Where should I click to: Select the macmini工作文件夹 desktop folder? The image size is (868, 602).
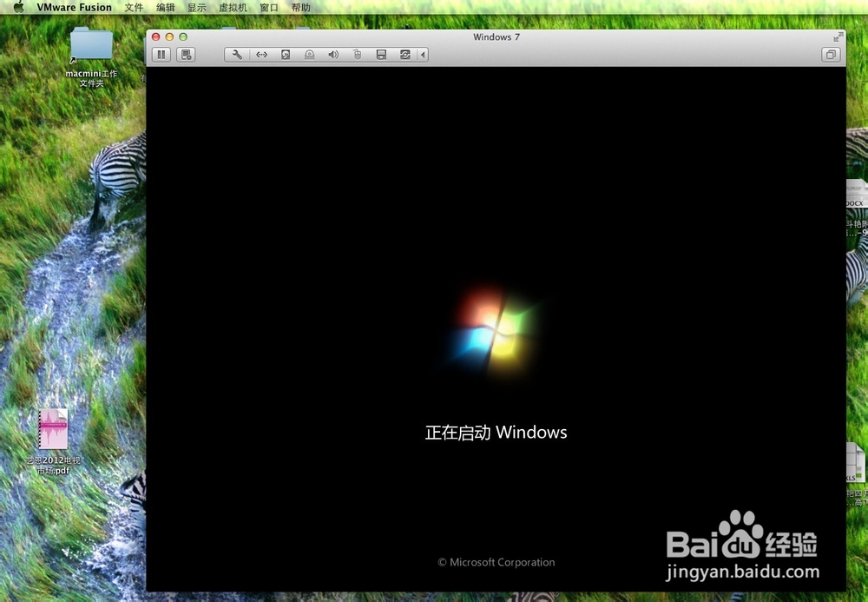tap(91, 56)
